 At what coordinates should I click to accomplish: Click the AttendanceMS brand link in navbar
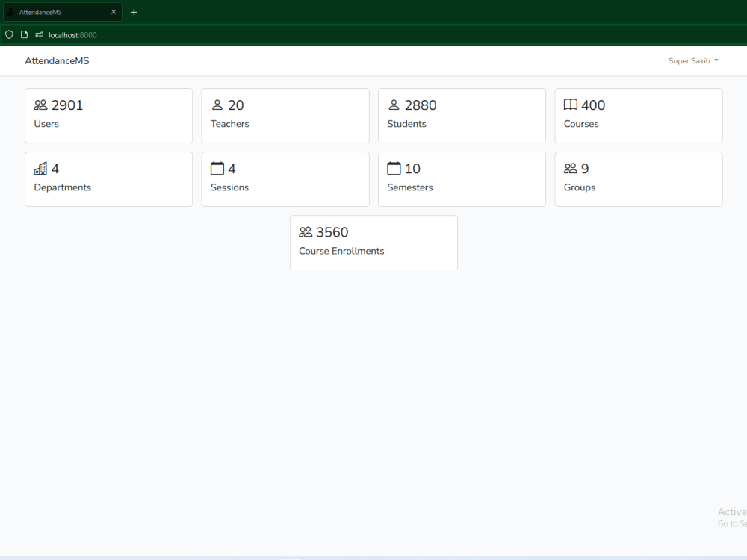[x=57, y=60]
